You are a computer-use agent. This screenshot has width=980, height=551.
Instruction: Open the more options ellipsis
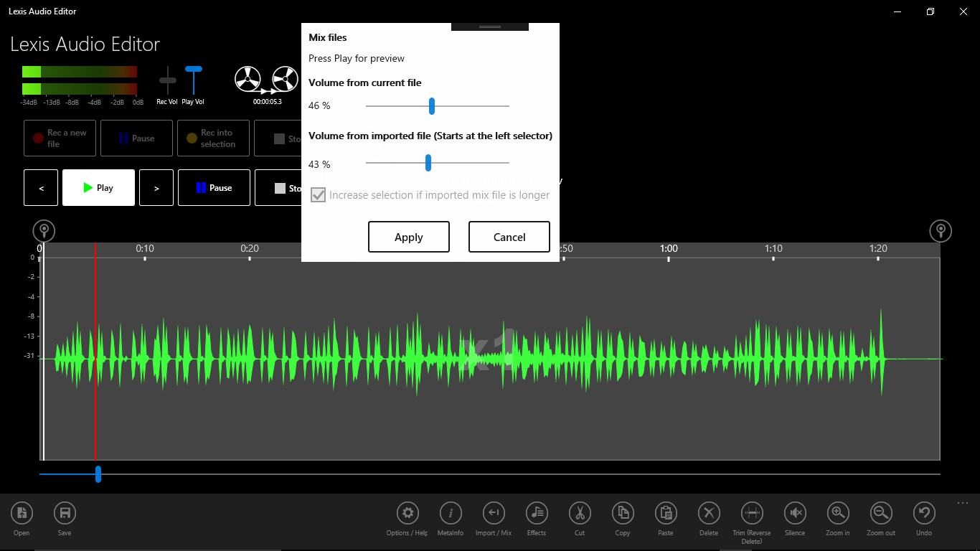[x=963, y=503]
